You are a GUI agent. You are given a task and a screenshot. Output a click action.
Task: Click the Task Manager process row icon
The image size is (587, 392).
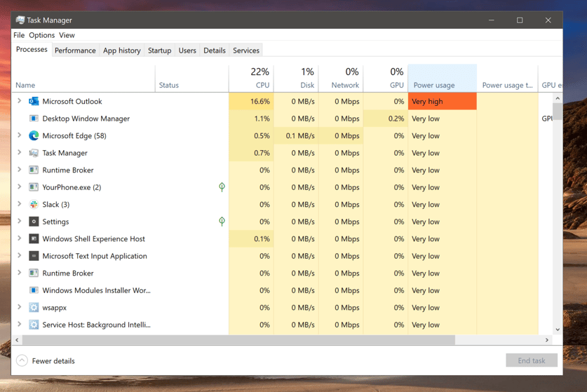point(34,153)
